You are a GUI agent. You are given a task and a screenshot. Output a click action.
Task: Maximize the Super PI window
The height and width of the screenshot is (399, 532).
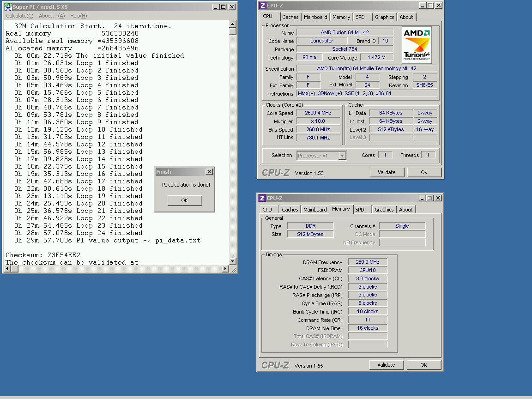click(223, 7)
